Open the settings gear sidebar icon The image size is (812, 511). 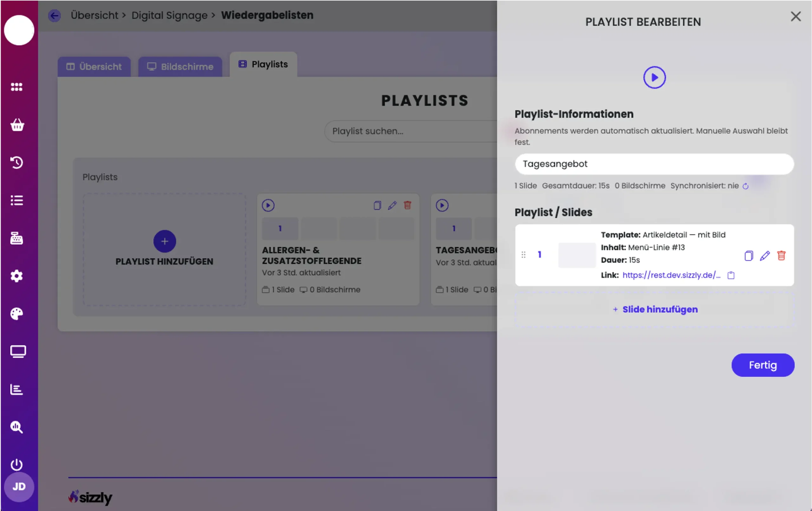pyautogui.click(x=16, y=276)
